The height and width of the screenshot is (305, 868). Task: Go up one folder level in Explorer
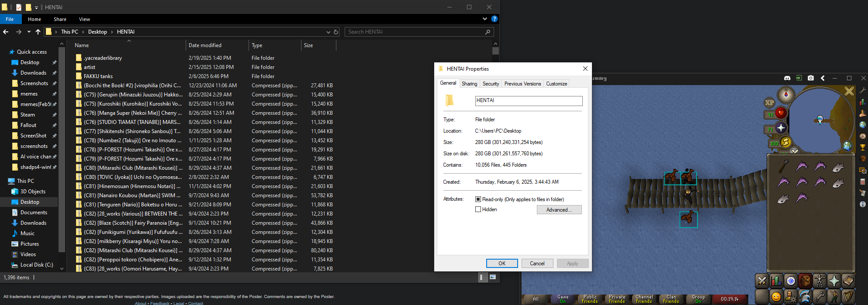(x=38, y=32)
